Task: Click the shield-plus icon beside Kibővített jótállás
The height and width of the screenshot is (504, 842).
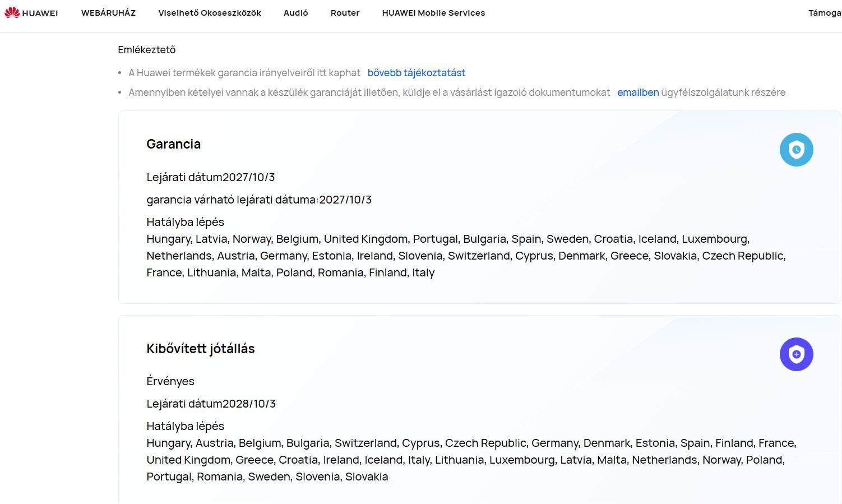Action: coord(796,354)
